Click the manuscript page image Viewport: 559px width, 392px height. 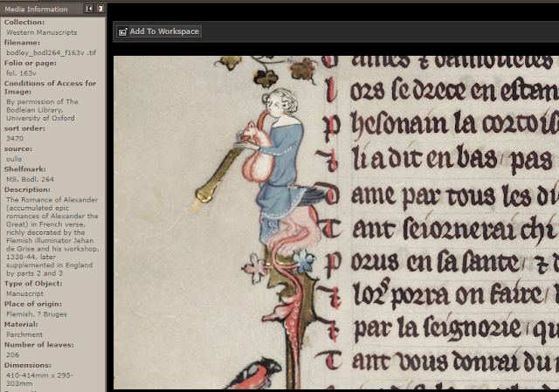[x=335, y=223]
